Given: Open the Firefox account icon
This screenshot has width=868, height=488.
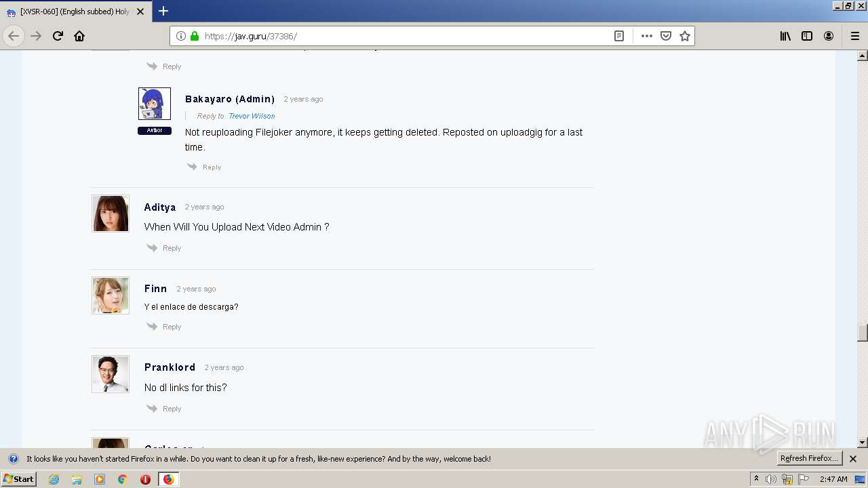Looking at the screenshot, I should (829, 36).
